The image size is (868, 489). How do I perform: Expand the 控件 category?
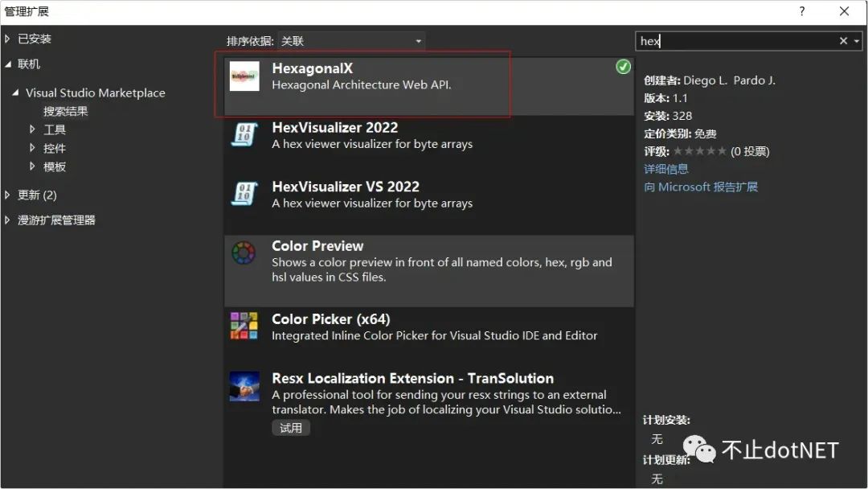[32, 148]
